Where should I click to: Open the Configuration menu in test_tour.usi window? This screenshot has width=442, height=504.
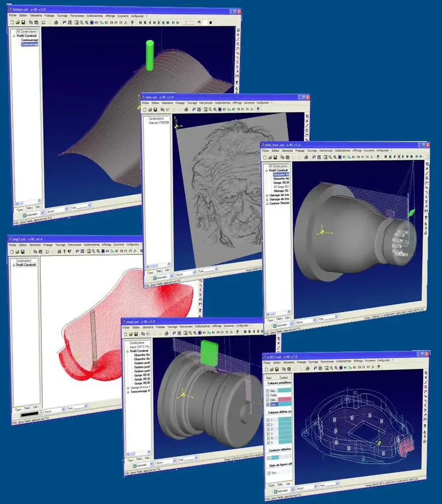pyautogui.click(x=383, y=150)
